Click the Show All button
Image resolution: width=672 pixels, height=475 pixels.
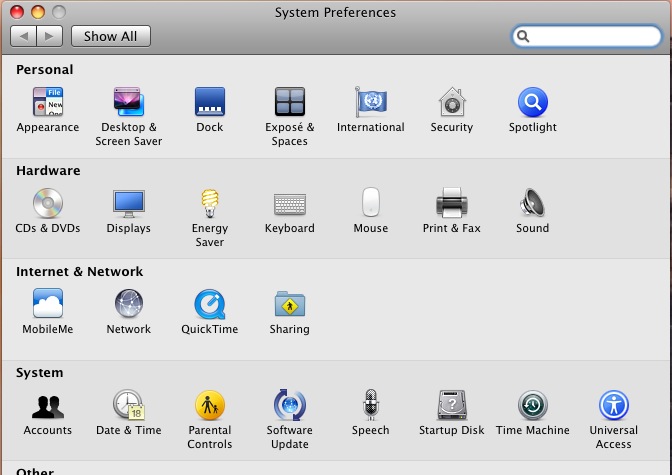pos(111,36)
